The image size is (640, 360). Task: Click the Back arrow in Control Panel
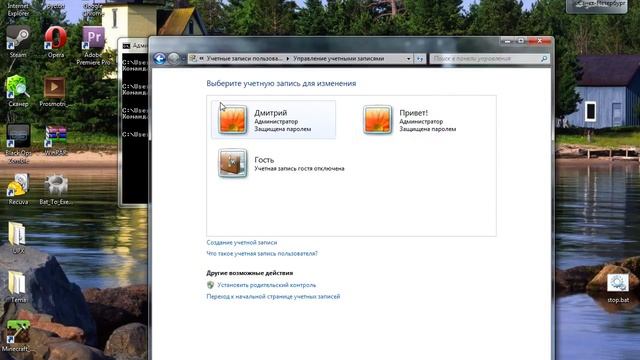(x=160, y=59)
